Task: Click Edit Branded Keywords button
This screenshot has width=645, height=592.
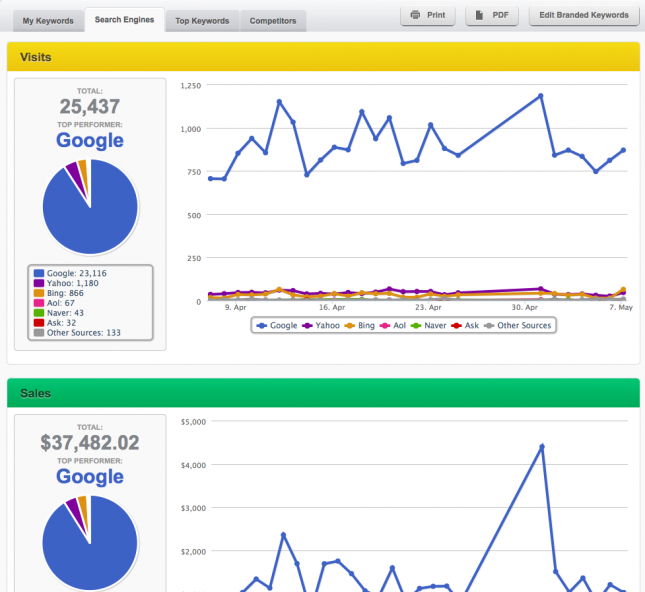Action: [x=584, y=15]
